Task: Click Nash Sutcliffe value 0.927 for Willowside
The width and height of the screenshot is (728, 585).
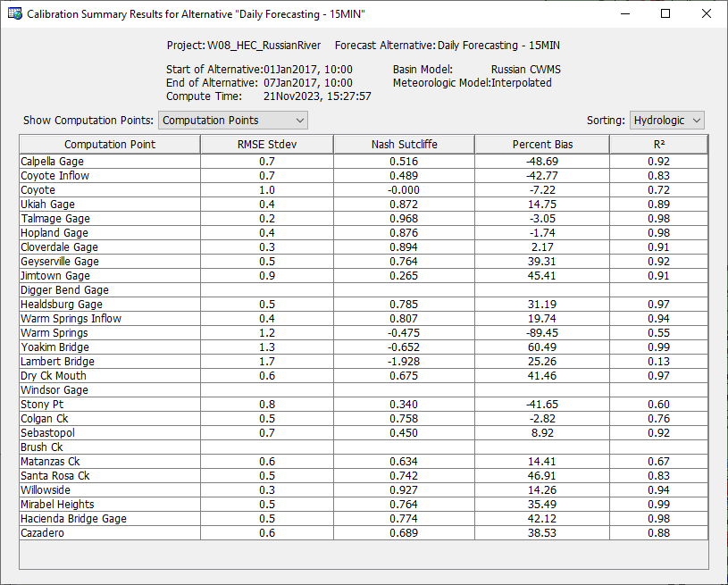Action: [404, 490]
